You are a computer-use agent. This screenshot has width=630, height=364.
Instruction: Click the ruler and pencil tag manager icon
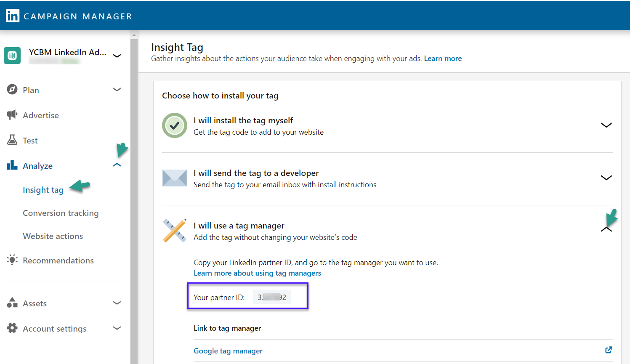(x=175, y=231)
